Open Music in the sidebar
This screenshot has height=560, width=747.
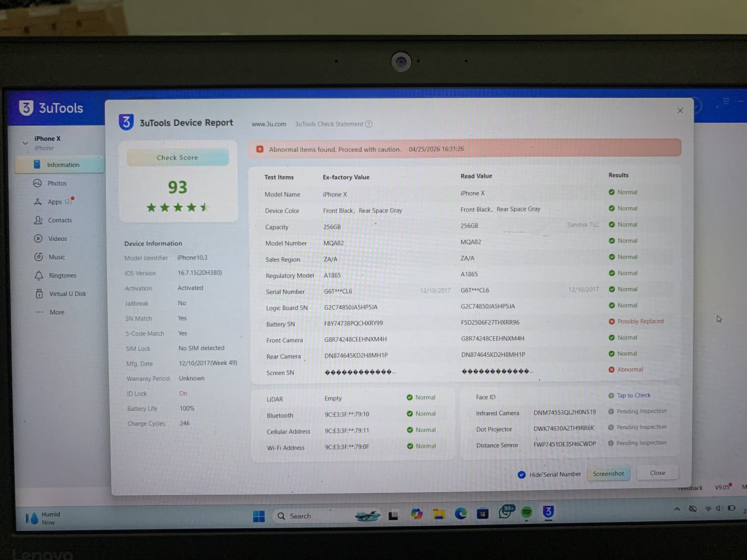[x=57, y=257]
